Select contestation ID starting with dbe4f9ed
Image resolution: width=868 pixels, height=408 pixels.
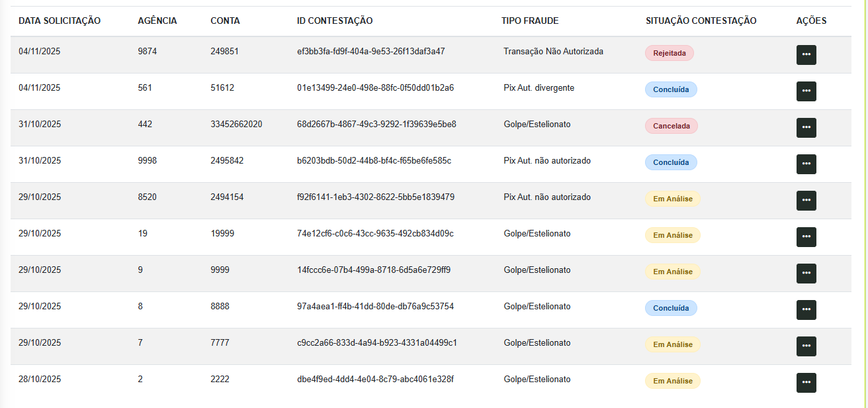[375, 379]
